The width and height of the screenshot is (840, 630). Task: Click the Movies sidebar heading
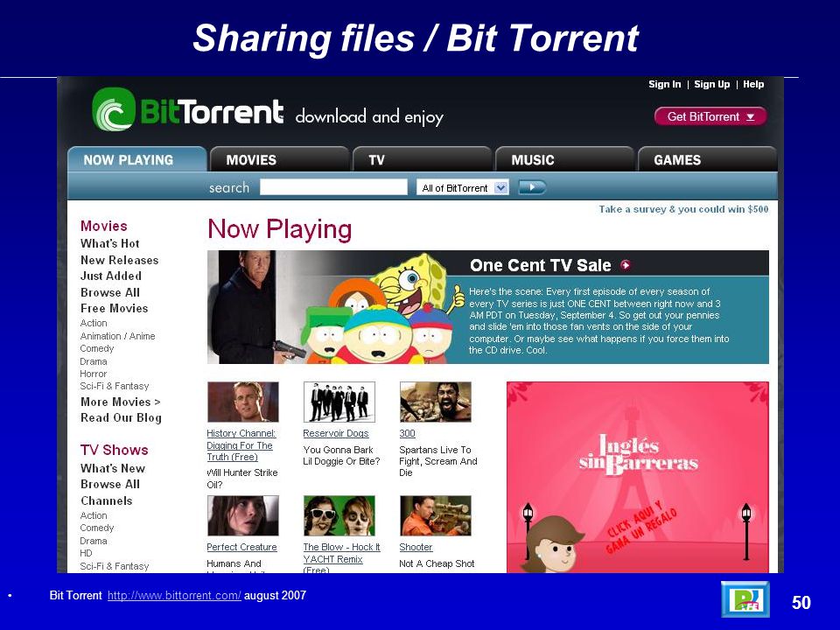pyautogui.click(x=104, y=226)
